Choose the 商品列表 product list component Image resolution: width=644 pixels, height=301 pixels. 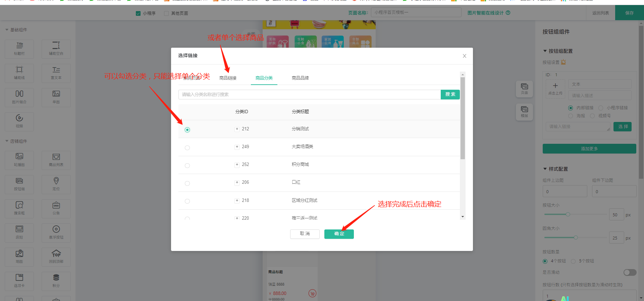[56, 160]
